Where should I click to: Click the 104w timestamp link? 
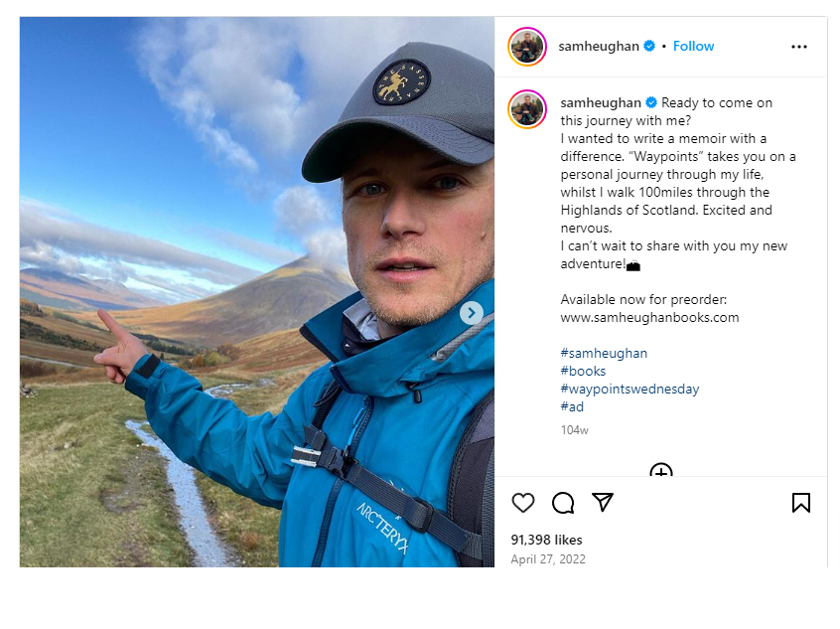pos(572,431)
